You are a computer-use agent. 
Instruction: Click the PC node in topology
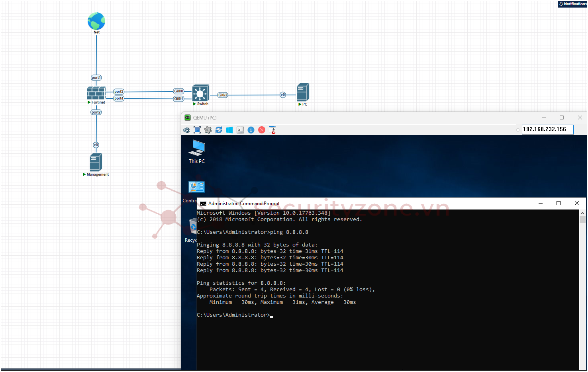[x=303, y=92]
